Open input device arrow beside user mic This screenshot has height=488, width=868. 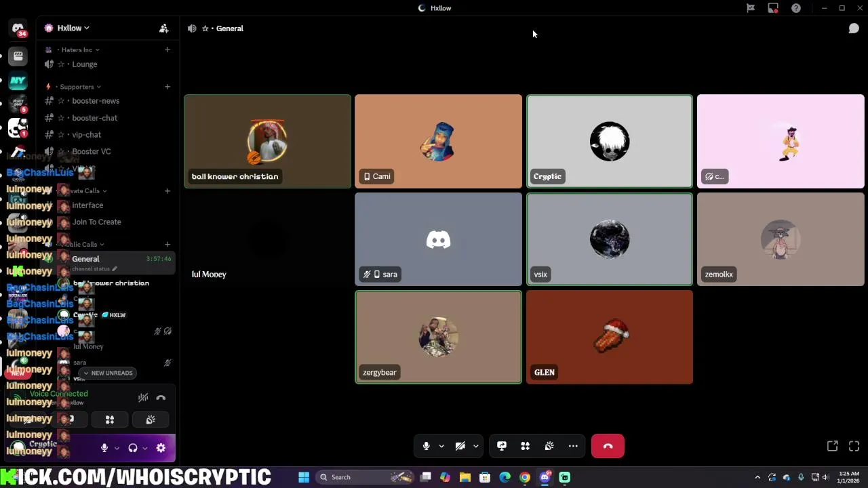(117, 448)
